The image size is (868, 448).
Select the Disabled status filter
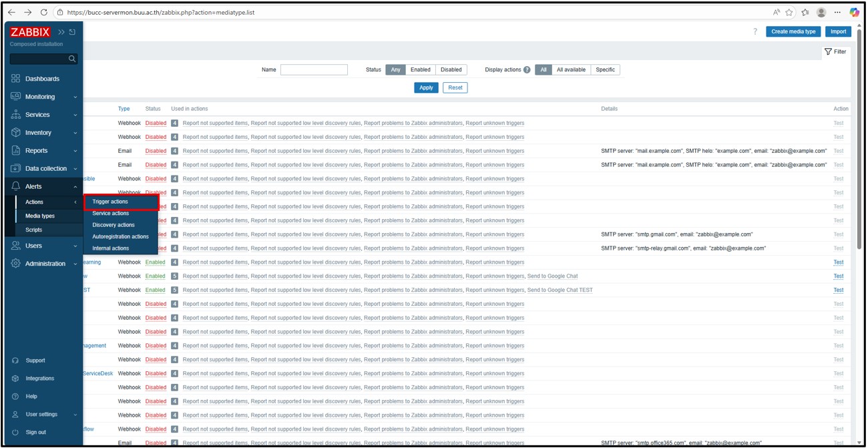click(x=451, y=69)
